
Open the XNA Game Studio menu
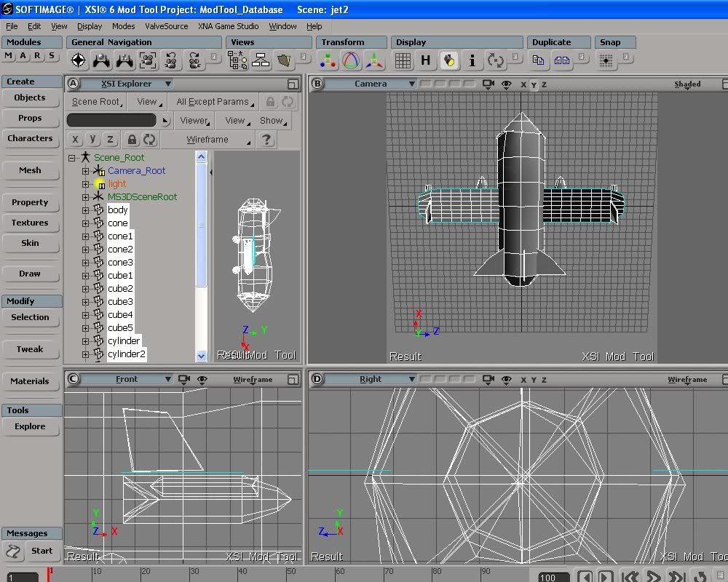pos(228,26)
